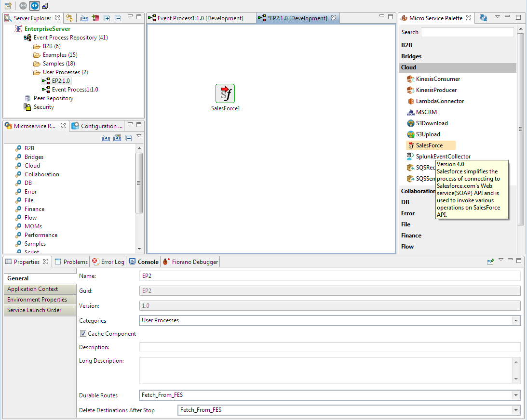527x420 pixels.
Task: Click the Expand All icon in Server Explorer
Action: (x=107, y=18)
